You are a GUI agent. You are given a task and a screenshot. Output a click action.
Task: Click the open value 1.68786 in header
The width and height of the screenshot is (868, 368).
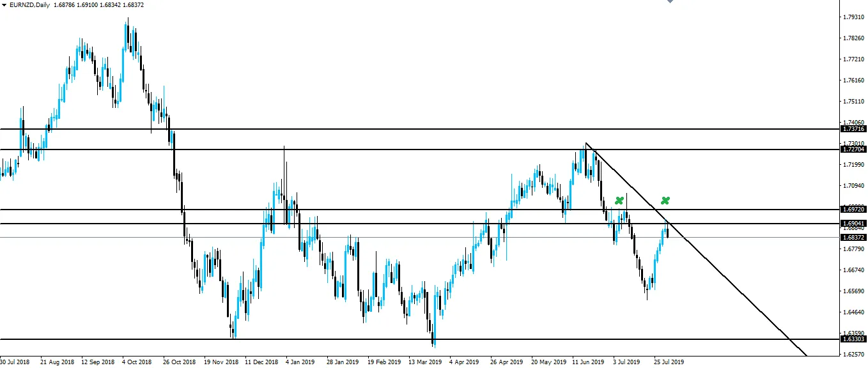[65, 5]
